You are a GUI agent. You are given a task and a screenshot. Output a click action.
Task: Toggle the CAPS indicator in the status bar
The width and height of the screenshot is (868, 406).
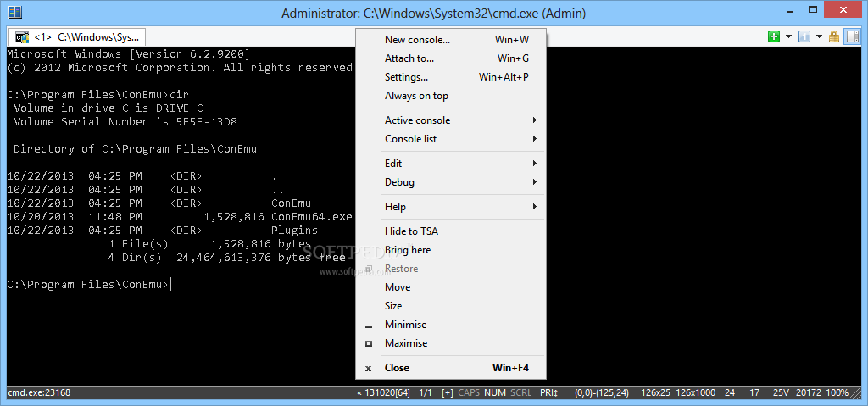pyautogui.click(x=469, y=392)
